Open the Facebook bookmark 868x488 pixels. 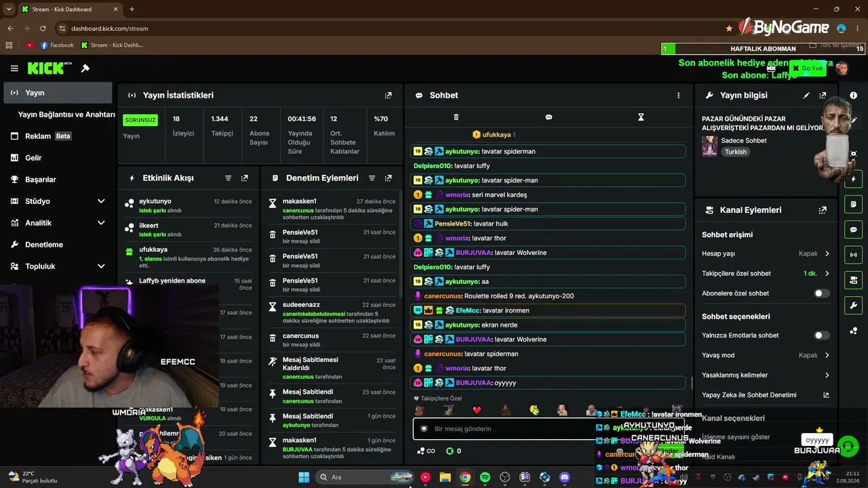(57, 45)
